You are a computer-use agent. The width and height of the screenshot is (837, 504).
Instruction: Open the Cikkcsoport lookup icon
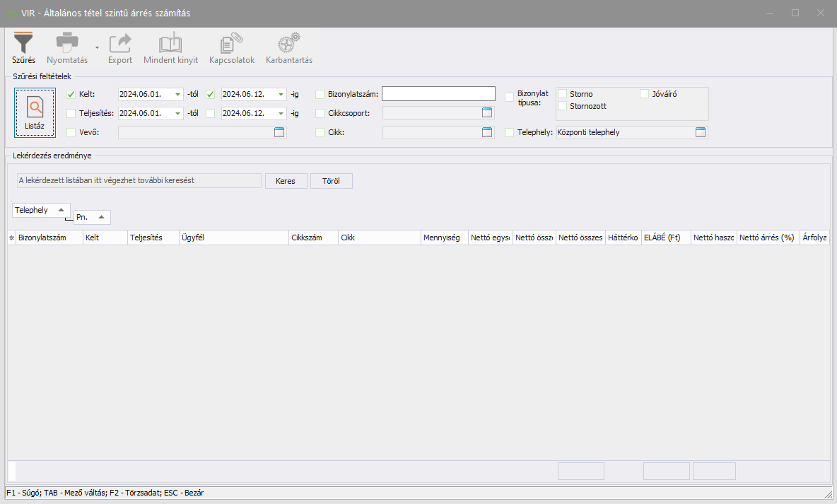pyautogui.click(x=486, y=112)
